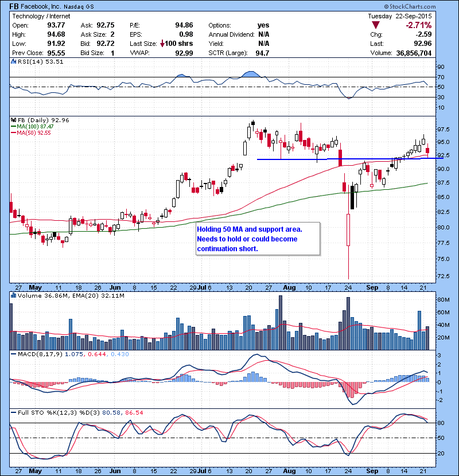The height and width of the screenshot is (476, 459).
Task: Click the P/E value 94.86
Action: tap(184, 25)
